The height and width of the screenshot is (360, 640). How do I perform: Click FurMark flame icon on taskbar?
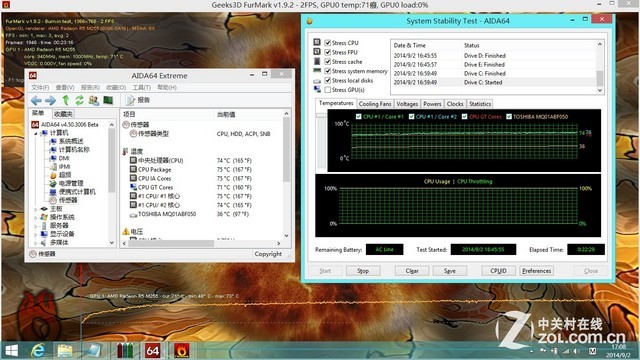[181, 351]
